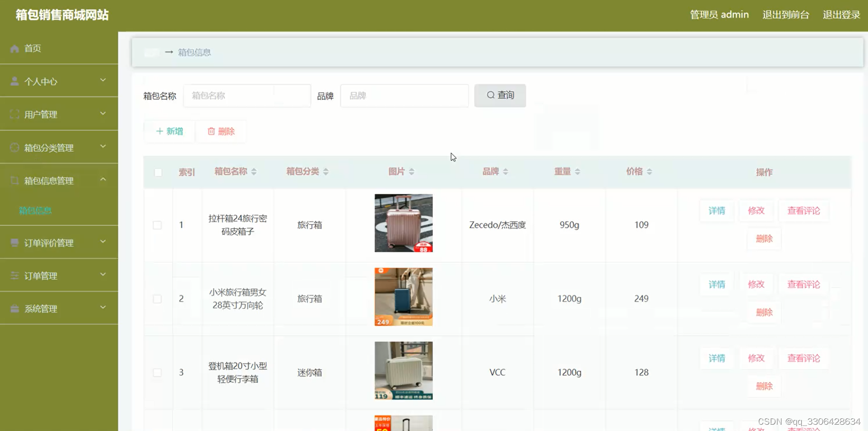868x431 pixels.
Task: Expand 个人中心 menu chevron
Action: coord(103,80)
